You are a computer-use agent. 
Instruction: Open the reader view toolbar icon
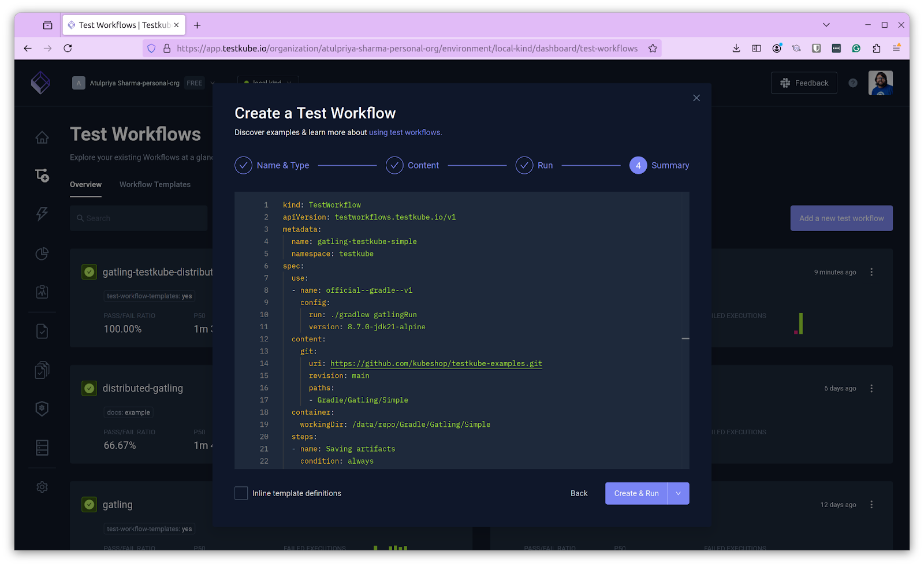point(757,49)
